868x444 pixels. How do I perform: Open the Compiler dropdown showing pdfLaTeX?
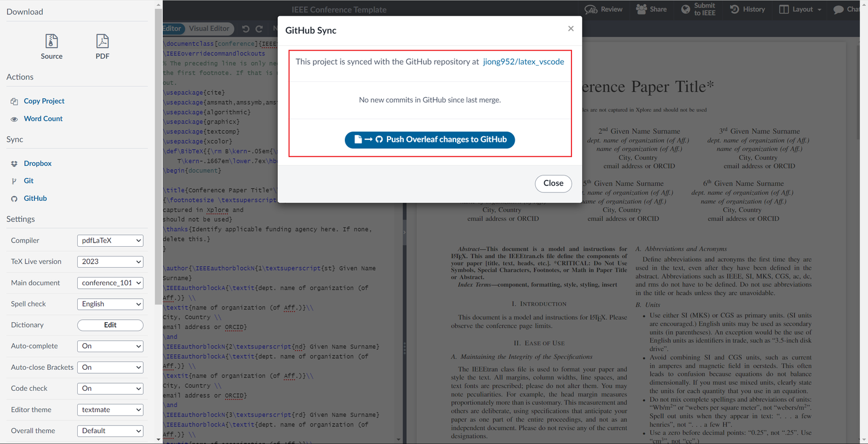(x=110, y=240)
